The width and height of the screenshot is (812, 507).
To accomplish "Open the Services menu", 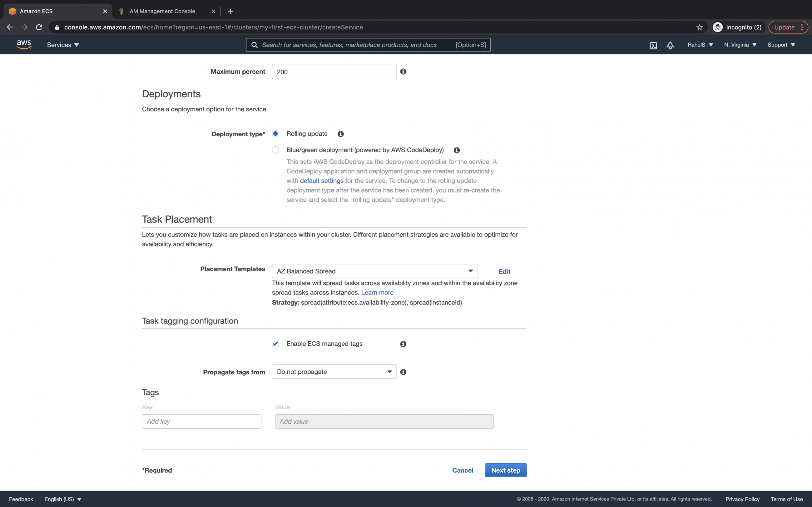I will pos(62,45).
